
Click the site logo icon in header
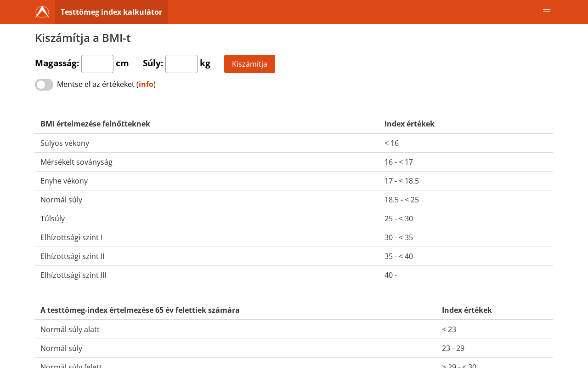pos(42,12)
